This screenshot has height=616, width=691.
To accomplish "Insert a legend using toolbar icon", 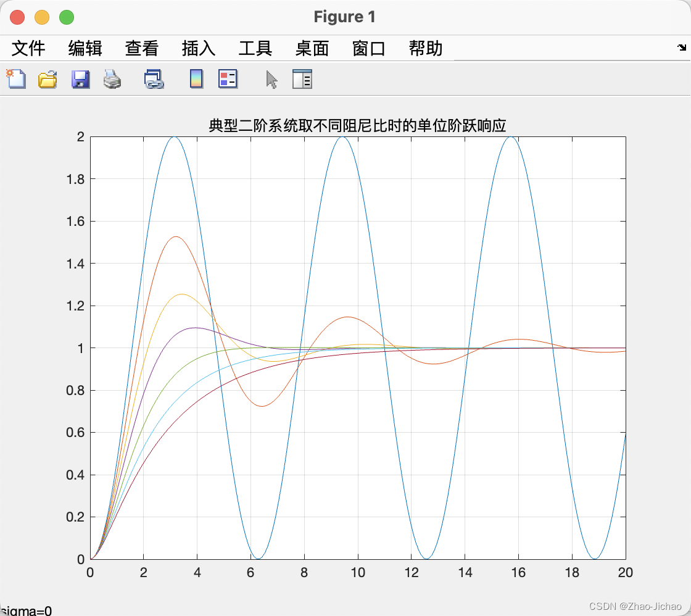I will [x=228, y=80].
